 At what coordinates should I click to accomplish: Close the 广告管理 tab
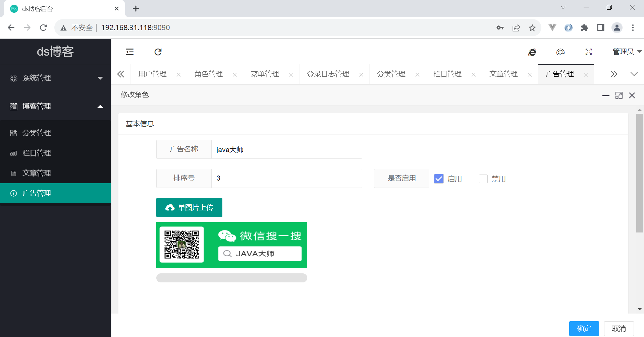click(x=586, y=75)
